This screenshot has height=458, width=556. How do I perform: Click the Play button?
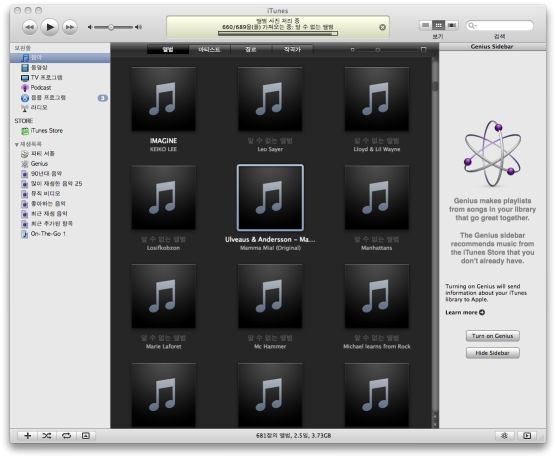point(50,27)
